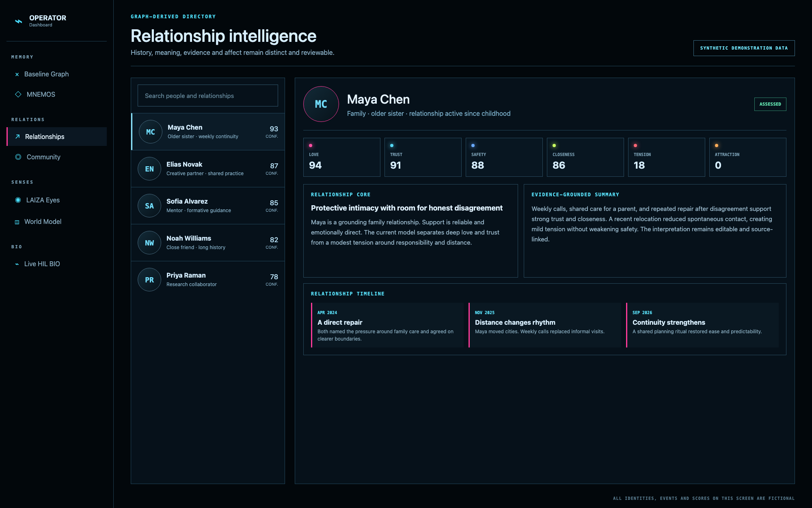Image resolution: width=812 pixels, height=508 pixels.
Task: Open the Apr 2024 direct repair event
Action: pos(387,325)
